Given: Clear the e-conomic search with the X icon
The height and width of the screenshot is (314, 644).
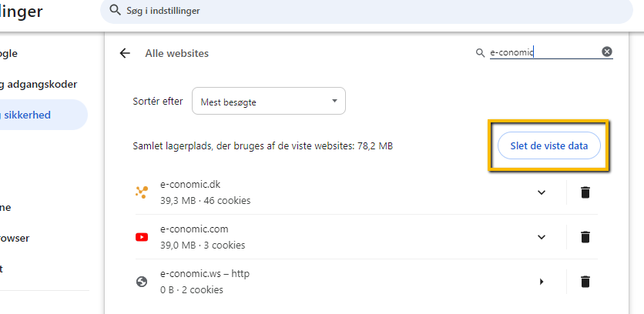Looking at the screenshot, I should point(607,52).
